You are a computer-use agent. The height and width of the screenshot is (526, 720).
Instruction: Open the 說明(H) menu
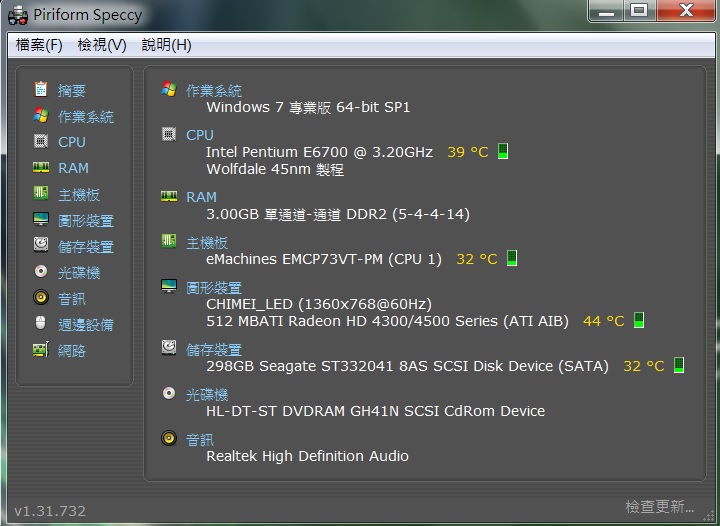tap(166, 45)
